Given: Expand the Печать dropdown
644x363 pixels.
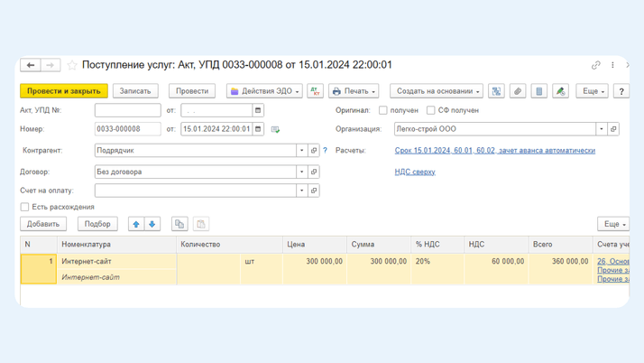Looking at the screenshot, I should pos(354,91).
